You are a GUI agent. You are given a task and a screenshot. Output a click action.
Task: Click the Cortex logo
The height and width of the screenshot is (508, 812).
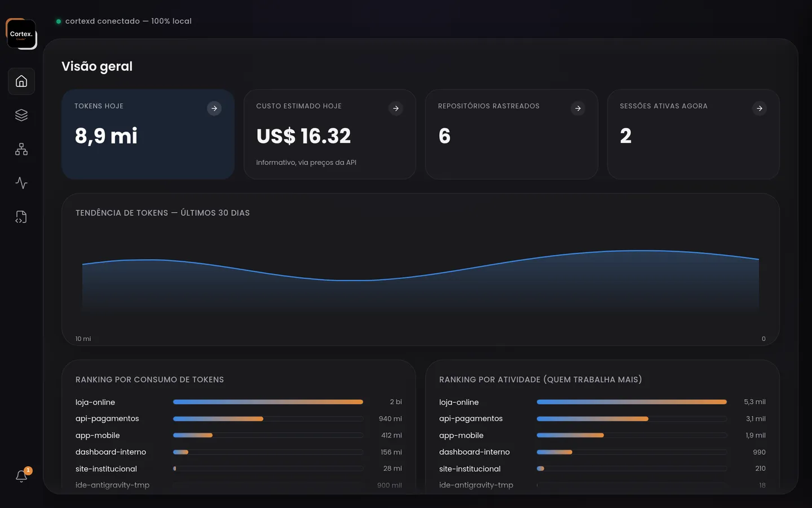[21, 34]
